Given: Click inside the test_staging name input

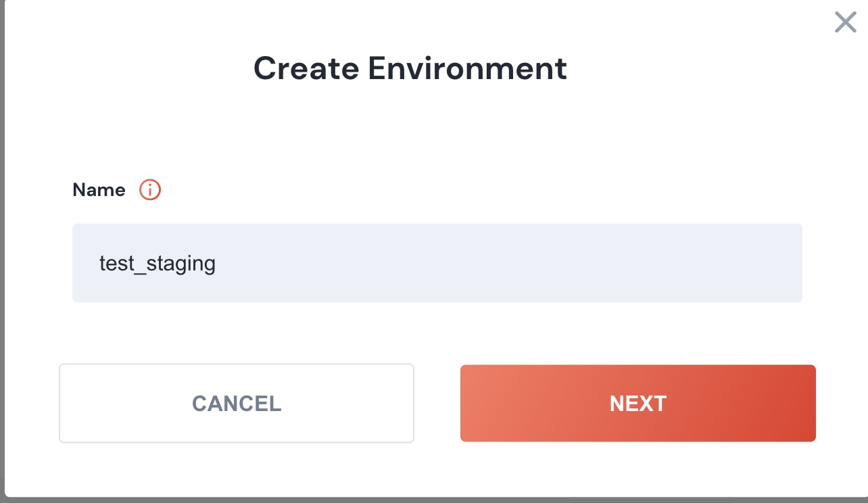Looking at the screenshot, I should point(437,263).
